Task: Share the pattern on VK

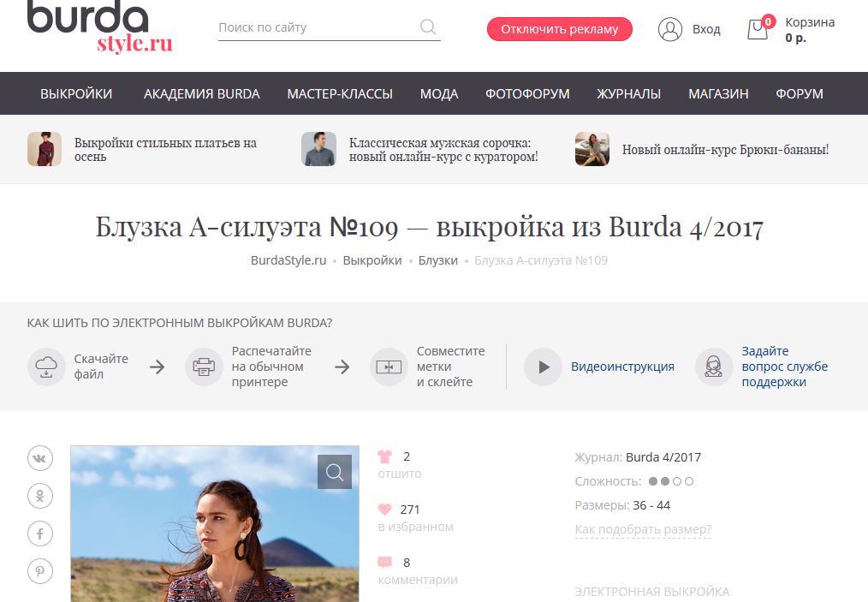Action: (x=40, y=458)
